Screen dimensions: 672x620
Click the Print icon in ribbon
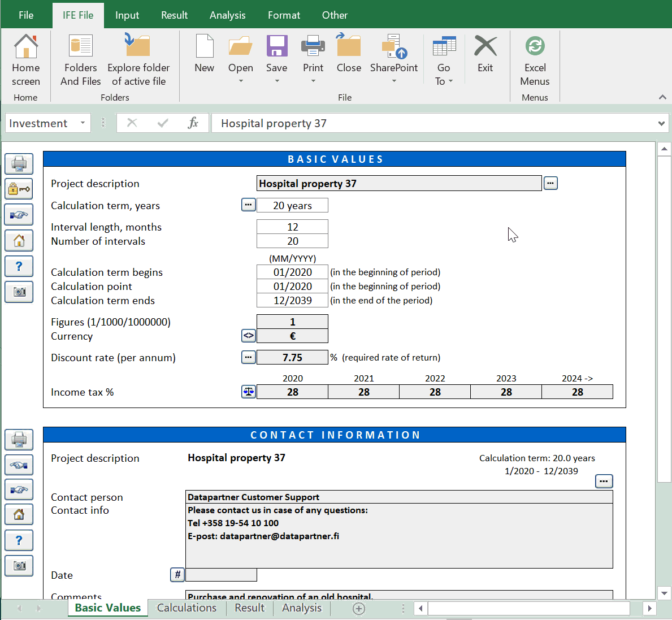pyautogui.click(x=313, y=46)
